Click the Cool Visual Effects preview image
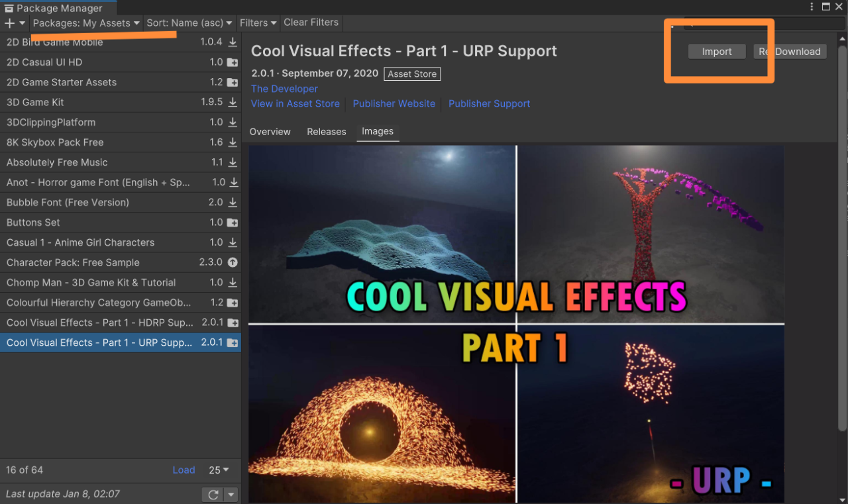 tap(516, 323)
